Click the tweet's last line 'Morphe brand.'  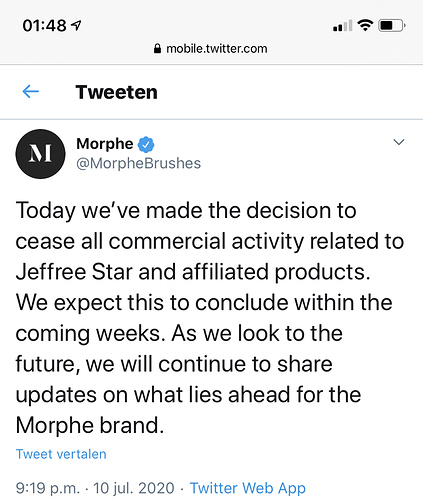[90, 425]
